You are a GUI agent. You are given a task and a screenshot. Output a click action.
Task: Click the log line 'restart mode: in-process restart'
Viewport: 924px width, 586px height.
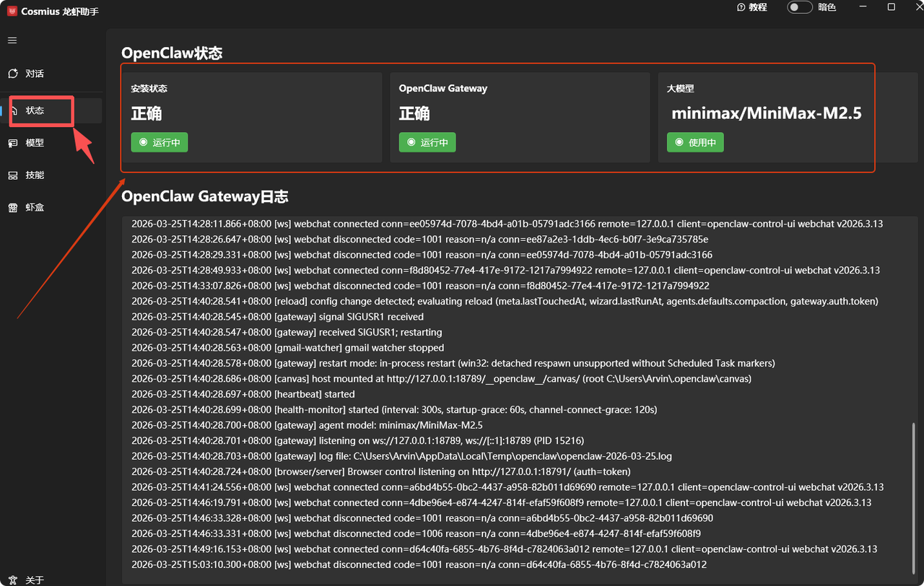[x=453, y=363]
